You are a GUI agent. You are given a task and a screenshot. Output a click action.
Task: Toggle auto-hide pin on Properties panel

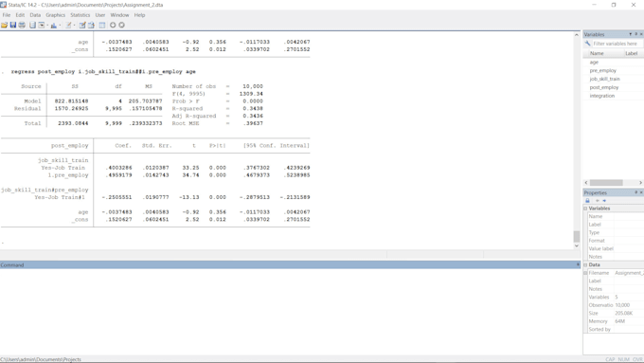point(635,192)
